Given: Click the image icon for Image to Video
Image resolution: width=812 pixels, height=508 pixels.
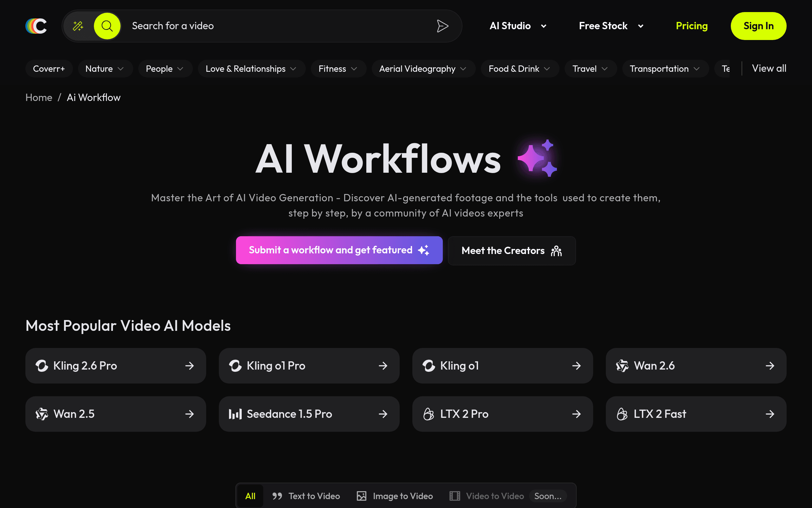Looking at the screenshot, I should (x=361, y=496).
